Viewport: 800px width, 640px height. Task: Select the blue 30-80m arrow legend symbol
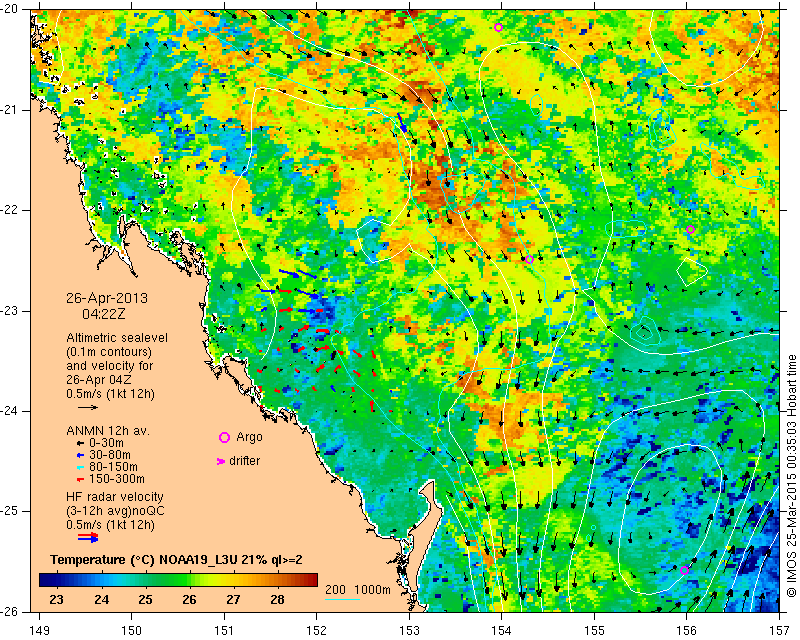[x=80, y=455]
